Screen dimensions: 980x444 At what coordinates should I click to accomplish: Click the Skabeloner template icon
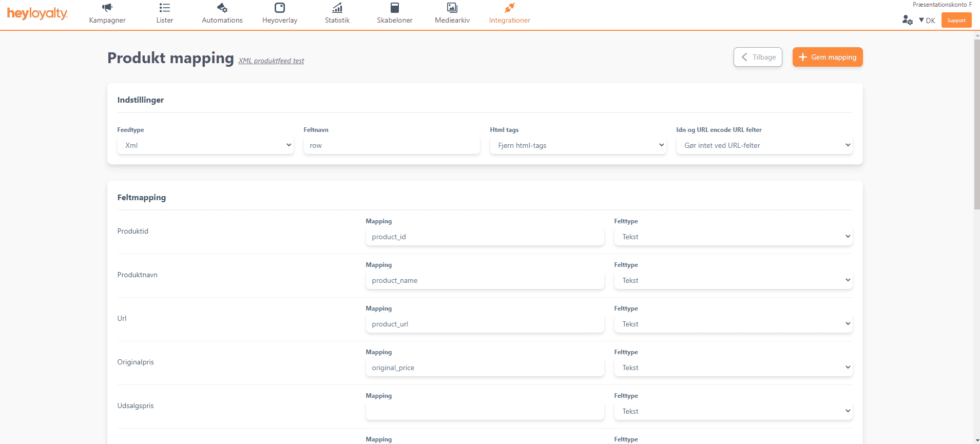(394, 8)
